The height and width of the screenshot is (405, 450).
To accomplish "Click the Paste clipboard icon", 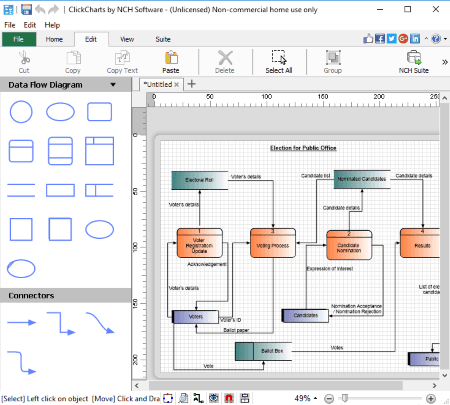I will point(171,58).
